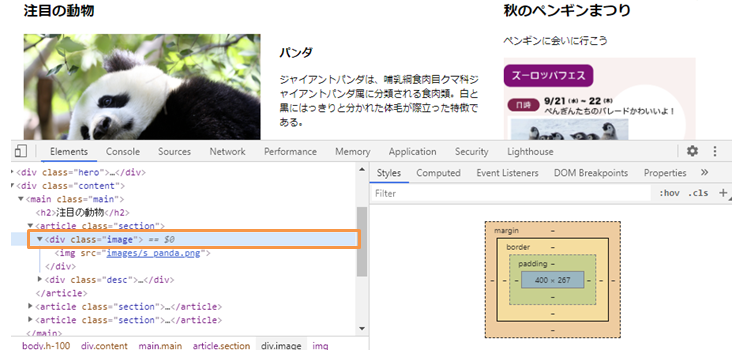Open the Lighthouse tab
The image size is (738, 363).
[x=530, y=152]
